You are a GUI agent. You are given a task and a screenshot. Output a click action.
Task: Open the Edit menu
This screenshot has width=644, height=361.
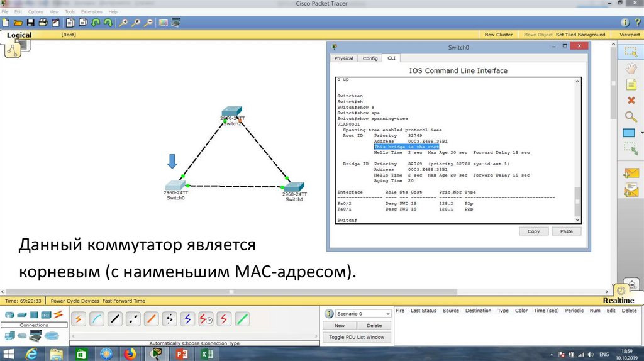(18, 11)
